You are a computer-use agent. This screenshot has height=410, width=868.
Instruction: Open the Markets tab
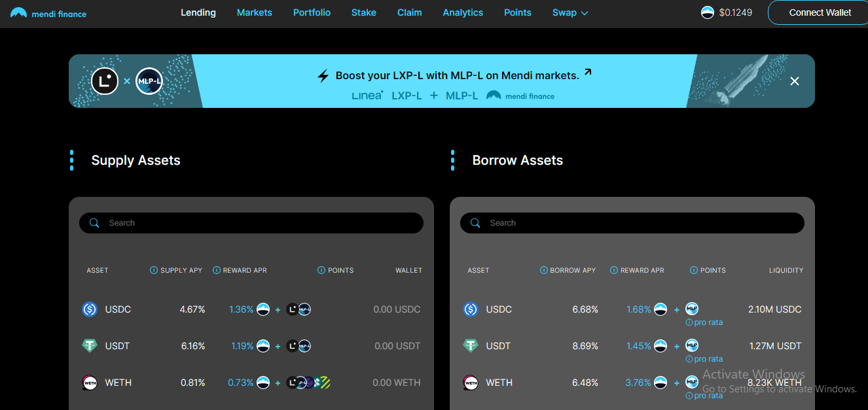[254, 12]
